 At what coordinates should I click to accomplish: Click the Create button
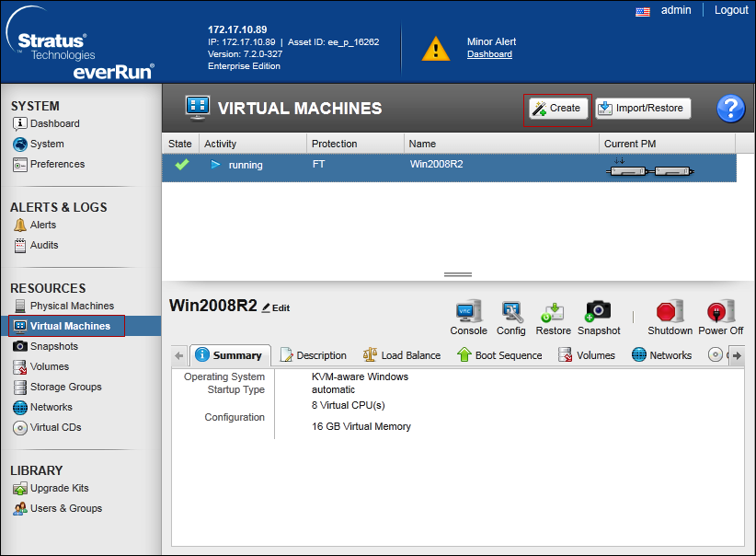pyautogui.click(x=556, y=109)
